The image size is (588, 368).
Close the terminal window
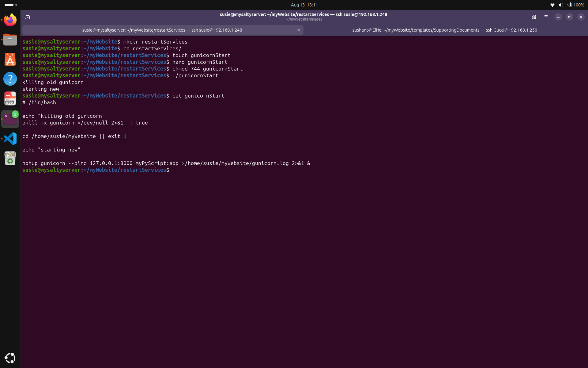581,17
